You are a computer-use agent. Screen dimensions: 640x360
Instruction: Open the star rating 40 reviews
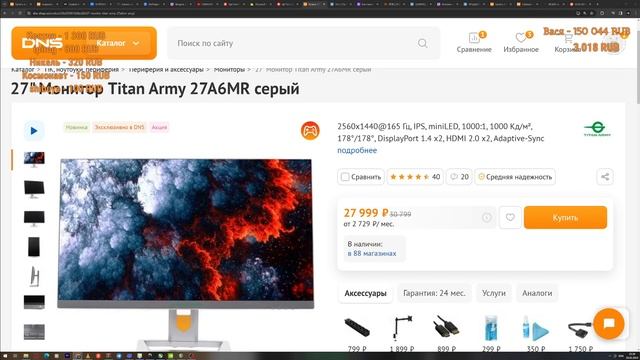[415, 177]
